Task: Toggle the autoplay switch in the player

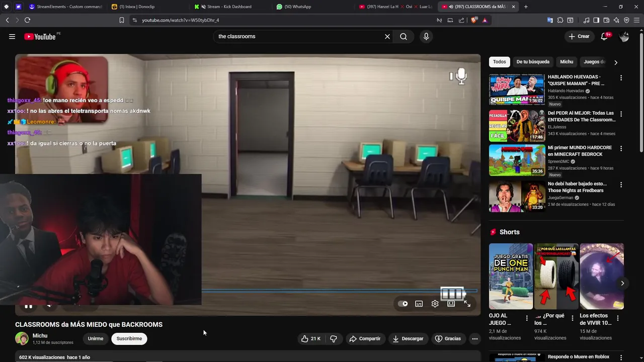Action: click(403, 304)
